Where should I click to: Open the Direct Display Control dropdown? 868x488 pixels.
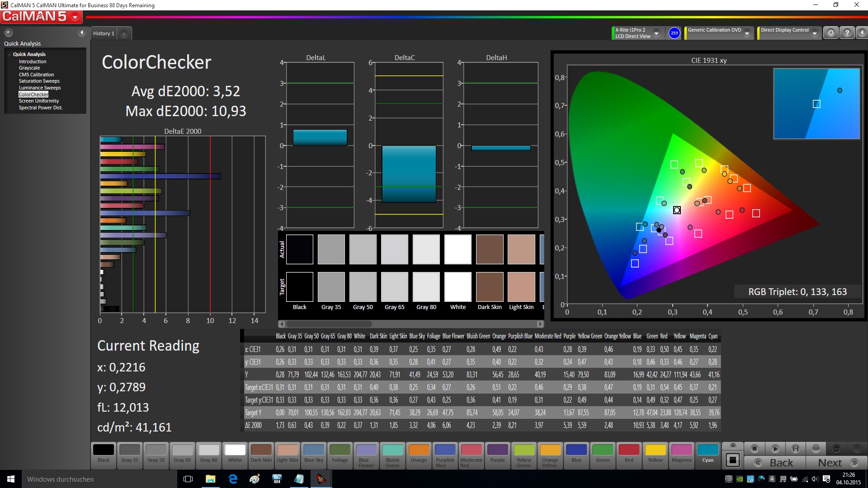pyautogui.click(x=815, y=33)
